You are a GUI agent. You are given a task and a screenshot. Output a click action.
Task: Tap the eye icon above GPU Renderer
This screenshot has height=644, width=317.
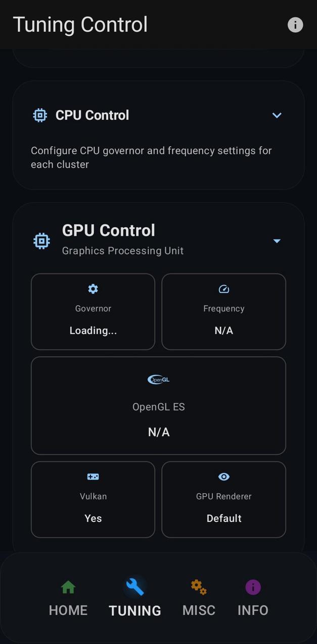point(223,476)
